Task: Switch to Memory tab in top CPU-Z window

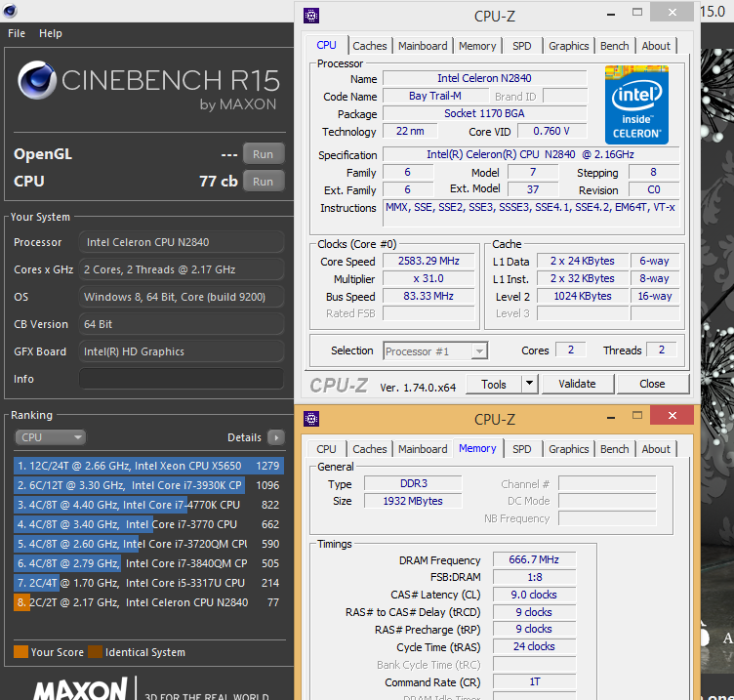Action: pos(477,46)
